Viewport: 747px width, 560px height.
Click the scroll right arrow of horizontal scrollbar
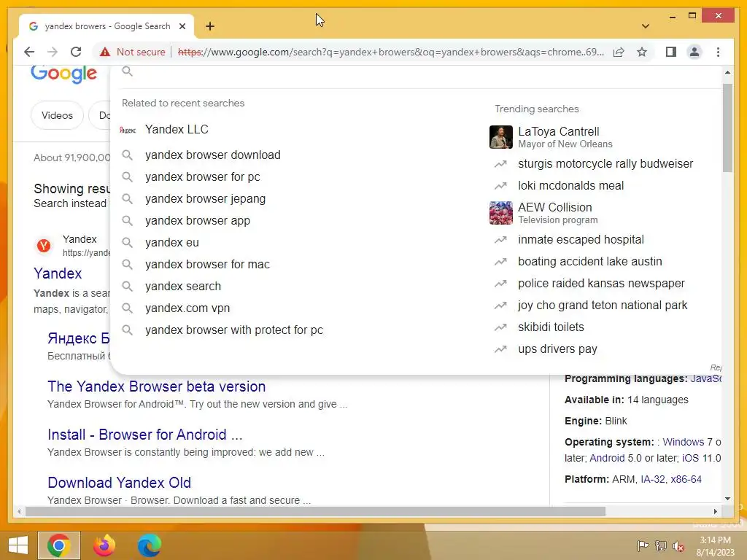tap(715, 511)
